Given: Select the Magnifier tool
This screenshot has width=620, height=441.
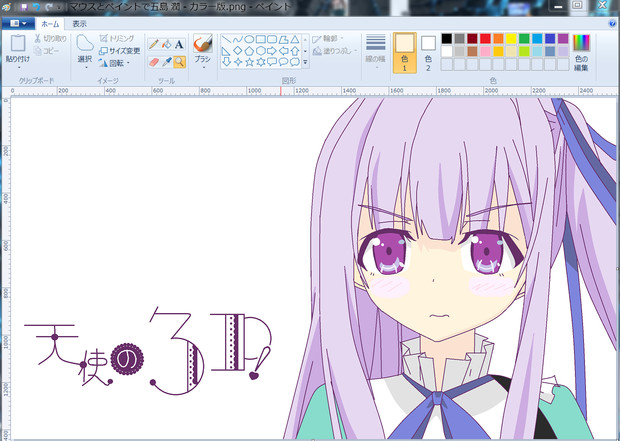Looking at the screenshot, I should tap(179, 62).
